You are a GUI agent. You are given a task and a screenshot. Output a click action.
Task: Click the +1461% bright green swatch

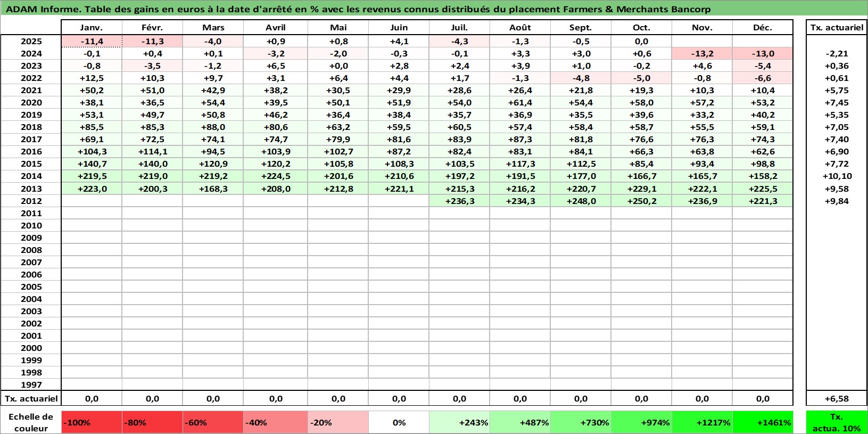click(x=763, y=422)
